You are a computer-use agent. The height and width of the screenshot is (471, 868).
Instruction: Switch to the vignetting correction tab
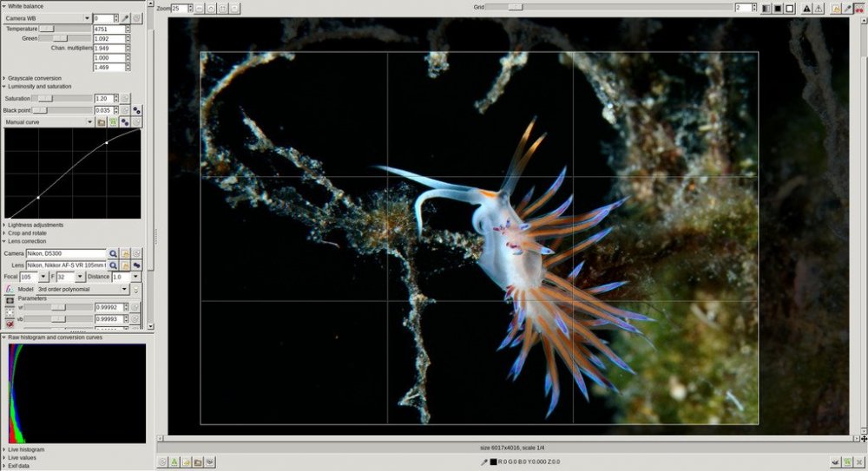[10, 301]
